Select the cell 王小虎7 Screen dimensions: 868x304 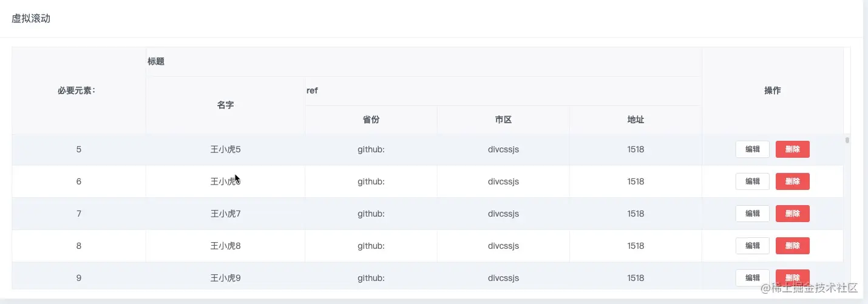click(226, 214)
